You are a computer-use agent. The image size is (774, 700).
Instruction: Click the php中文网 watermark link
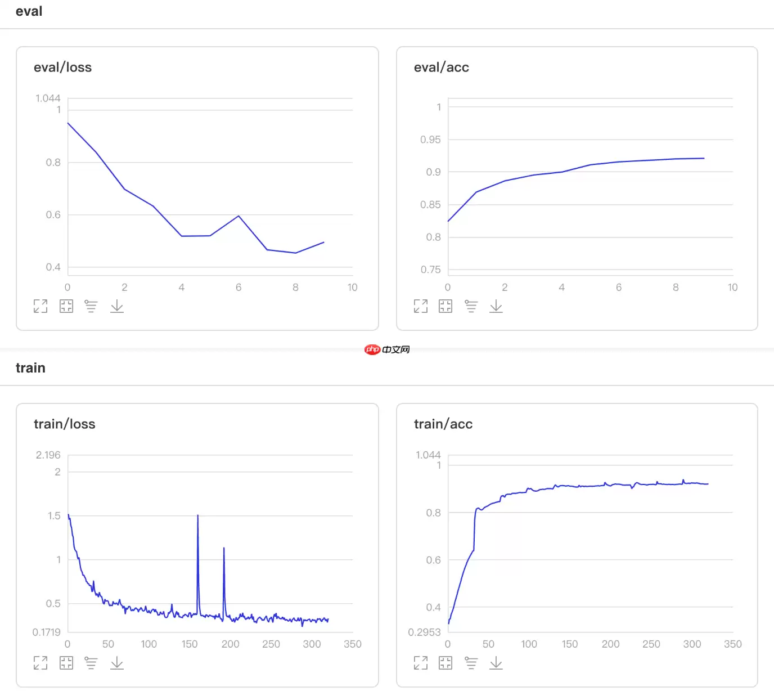(387, 349)
